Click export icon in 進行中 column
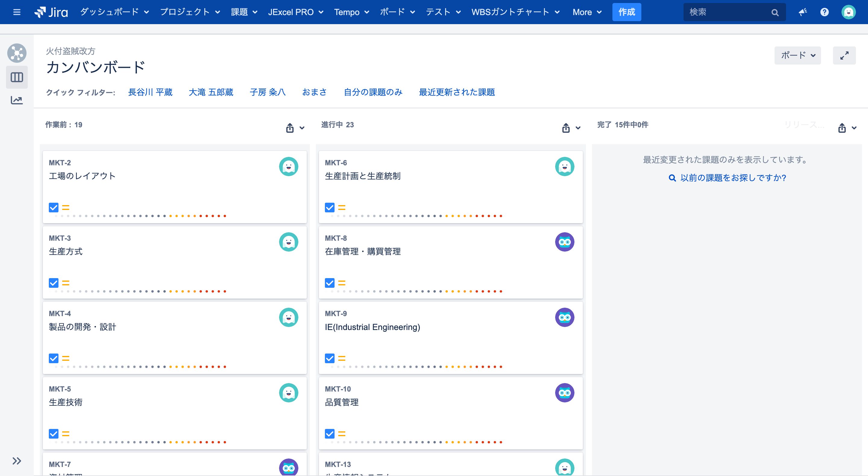The image size is (868, 476). [x=566, y=128]
